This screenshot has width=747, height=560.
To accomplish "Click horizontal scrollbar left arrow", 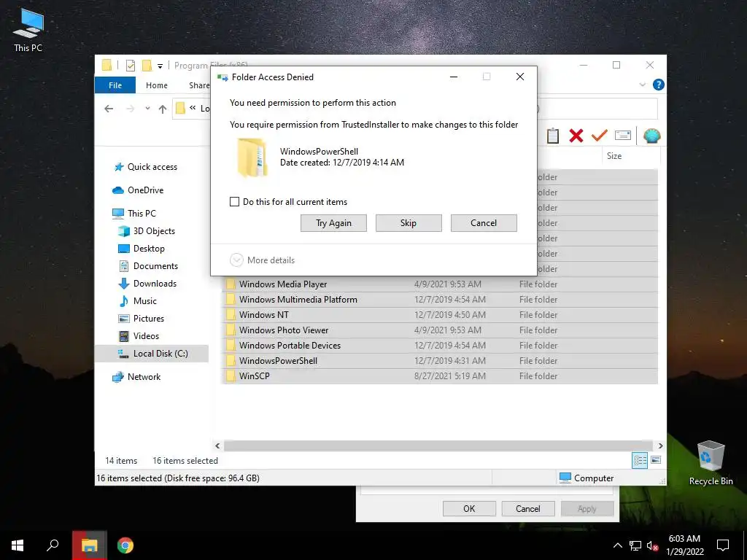I will pos(217,446).
